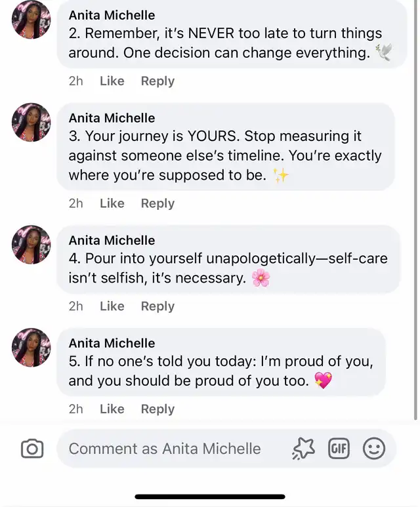Screen dimensions: 420x507
Task: Open Anita Michelle name link on comment 5
Action: (112, 343)
